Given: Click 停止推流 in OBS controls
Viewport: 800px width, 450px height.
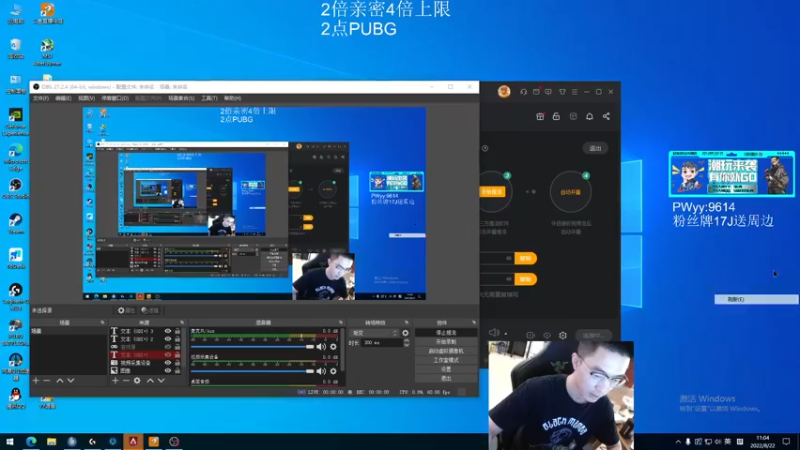Looking at the screenshot, I should pos(446,332).
